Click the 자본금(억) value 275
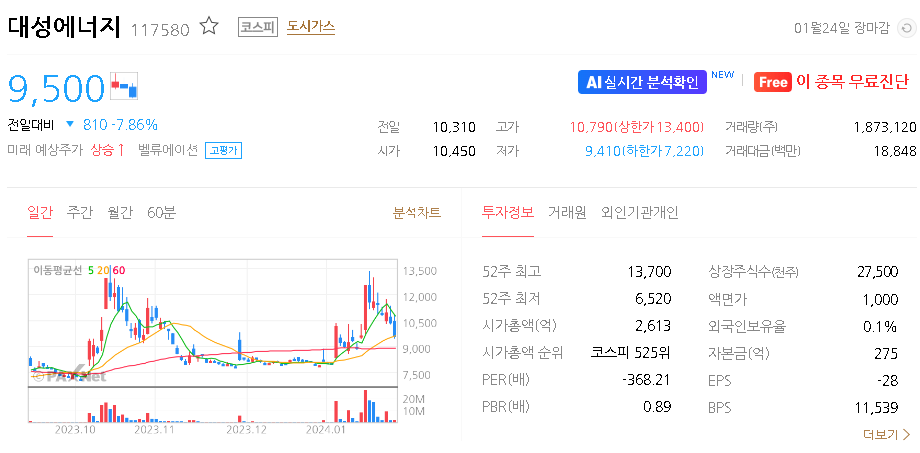The height and width of the screenshot is (453, 920). click(x=886, y=353)
